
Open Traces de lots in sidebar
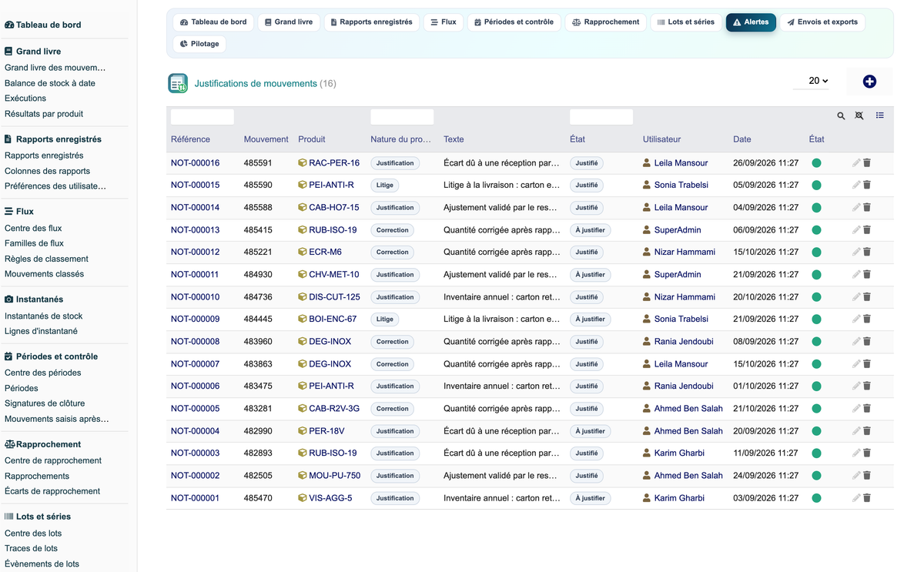(31, 548)
